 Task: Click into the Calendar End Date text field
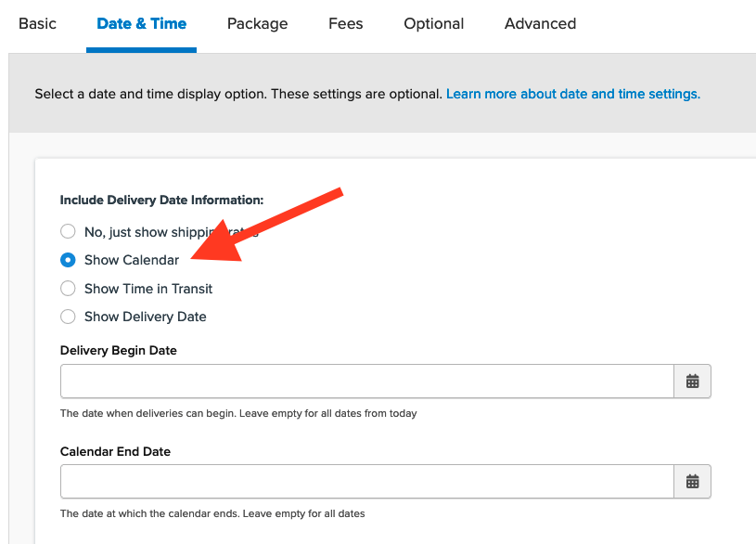pyautogui.click(x=366, y=482)
